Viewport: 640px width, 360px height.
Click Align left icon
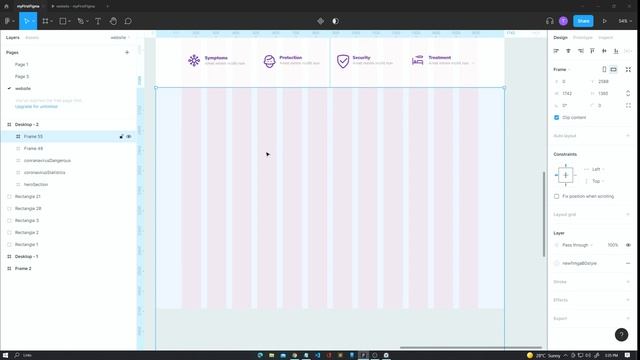point(556,51)
